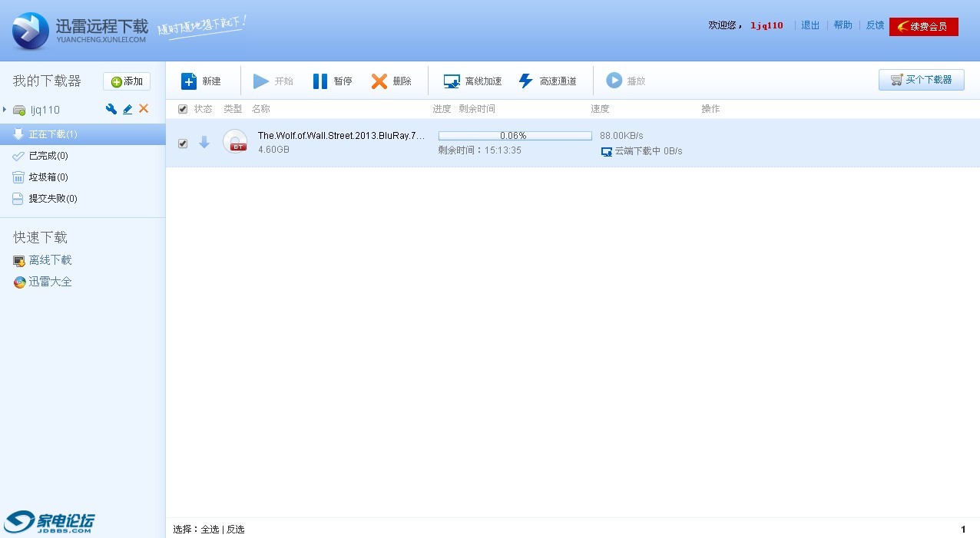Click the 反选 invert selection link
This screenshot has width=980, height=538.
pyautogui.click(x=235, y=530)
